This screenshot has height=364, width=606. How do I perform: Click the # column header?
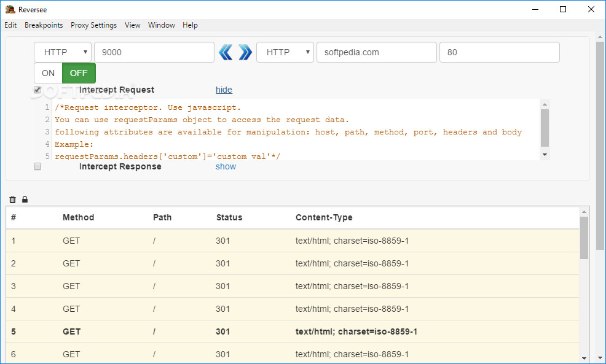[x=14, y=217]
